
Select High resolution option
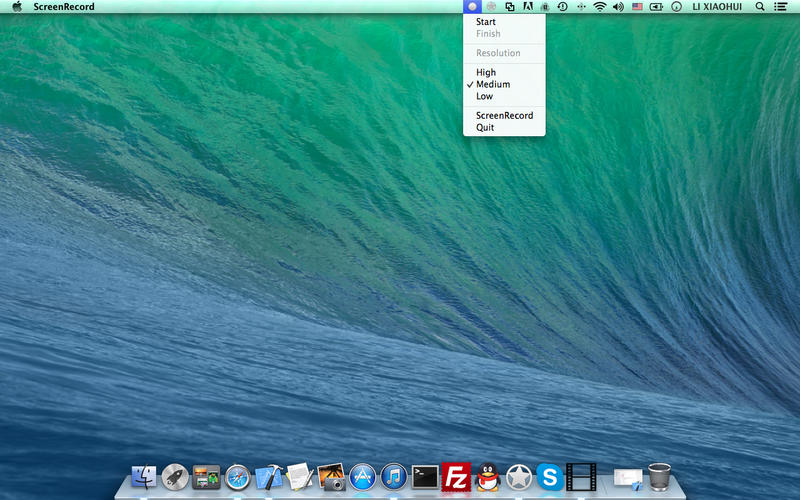coord(486,73)
